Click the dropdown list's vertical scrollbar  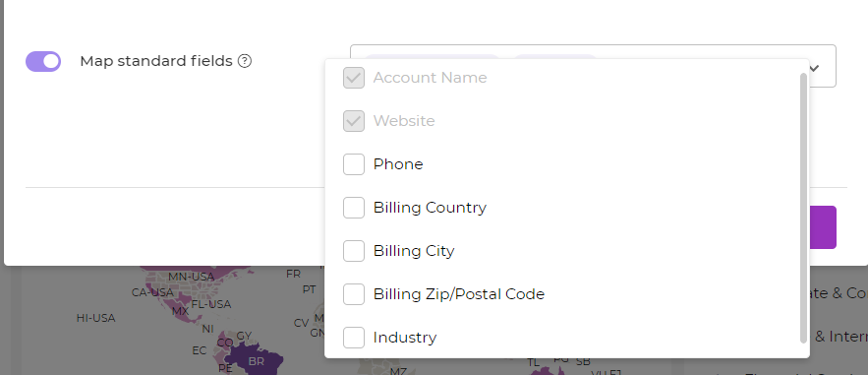pos(804,208)
